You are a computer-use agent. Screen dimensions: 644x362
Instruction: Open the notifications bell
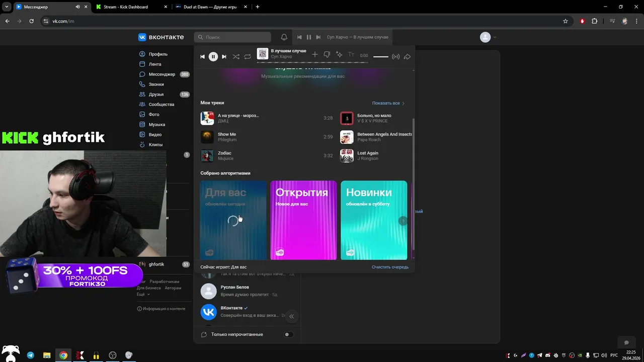coord(284,37)
